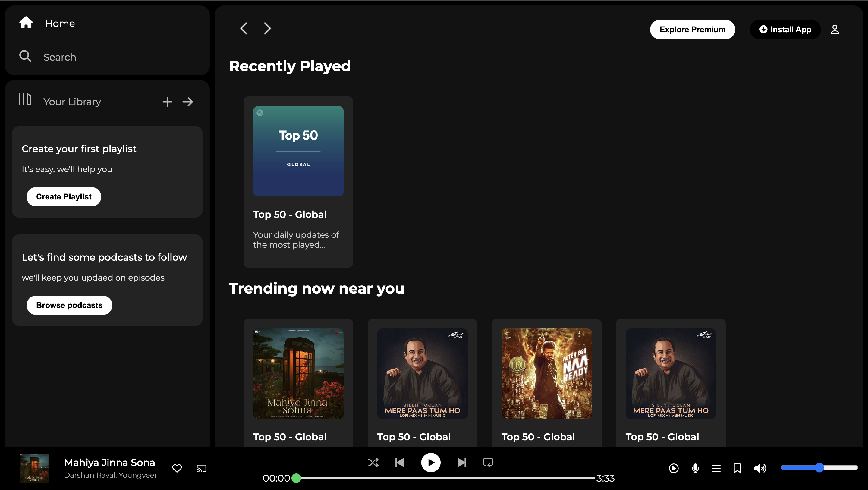Image resolution: width=868 pixels, height=490 pixels.
Task: Click the cast to device icon
Action: pos(202,468)
